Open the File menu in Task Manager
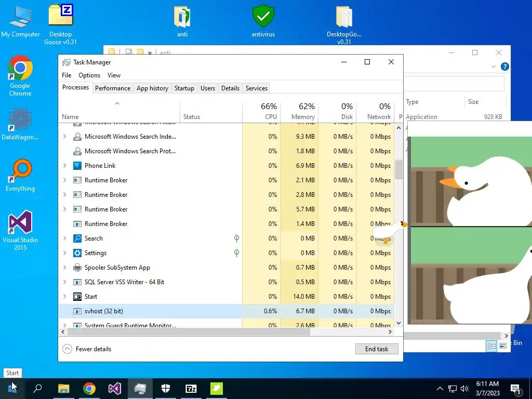This screenshot has height=399, width=532. (66, 75)
